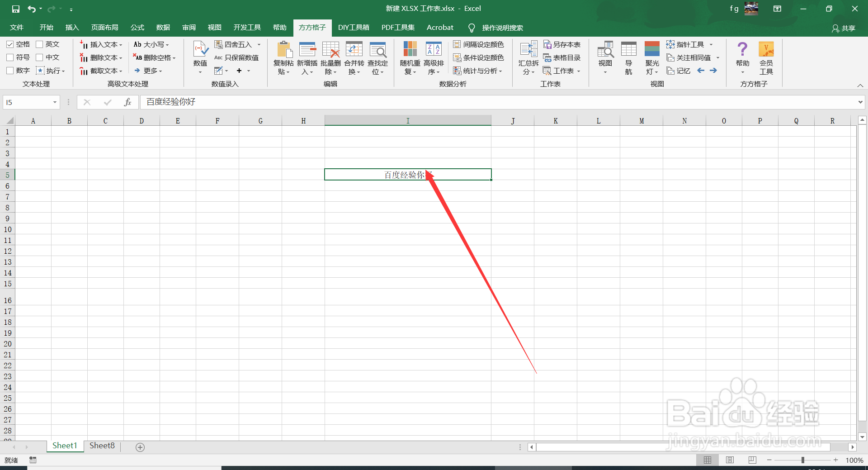Viewport: 868px width, 470px height.
Task: Switch to the DIY工具箱 tab
Action: point(354,28)
